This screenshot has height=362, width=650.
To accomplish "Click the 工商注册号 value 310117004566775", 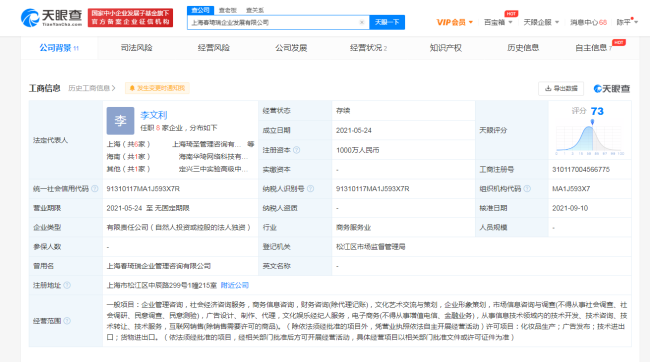I will pyautogui.click(x=581, y=170).
